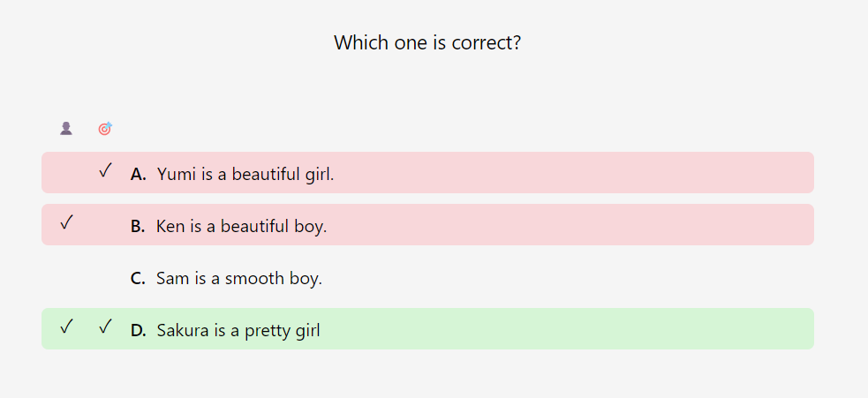Click the empty right end of pink option B bar
The width and height of the screenshot is (868, 398).
point(751,225)
